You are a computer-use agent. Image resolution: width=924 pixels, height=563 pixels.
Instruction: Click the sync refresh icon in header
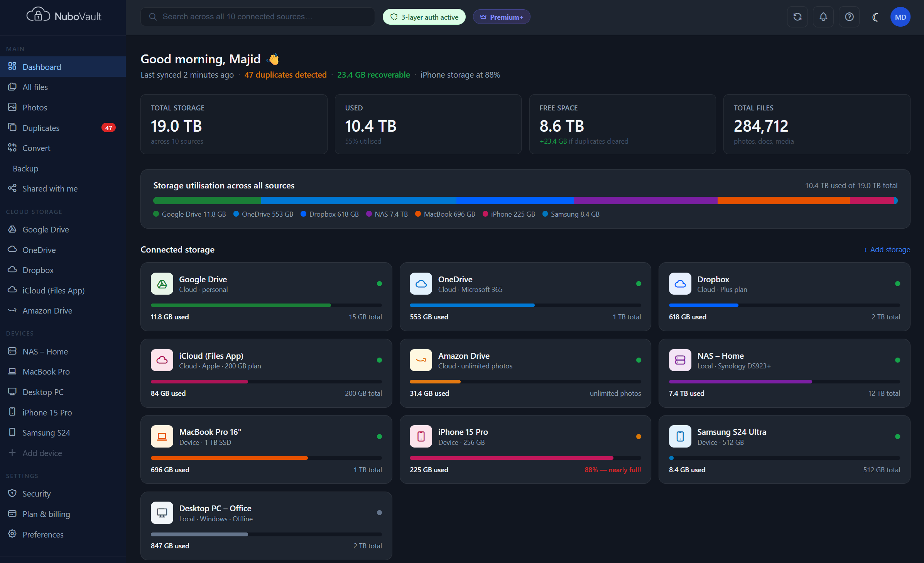(x=797, y=17)
